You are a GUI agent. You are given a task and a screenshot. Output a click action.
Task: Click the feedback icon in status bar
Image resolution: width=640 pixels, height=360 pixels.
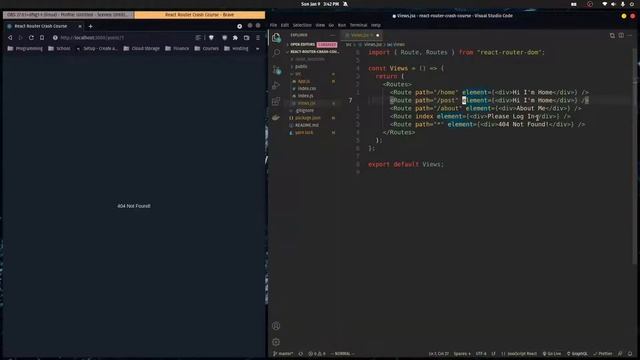(x=620, y=353)
